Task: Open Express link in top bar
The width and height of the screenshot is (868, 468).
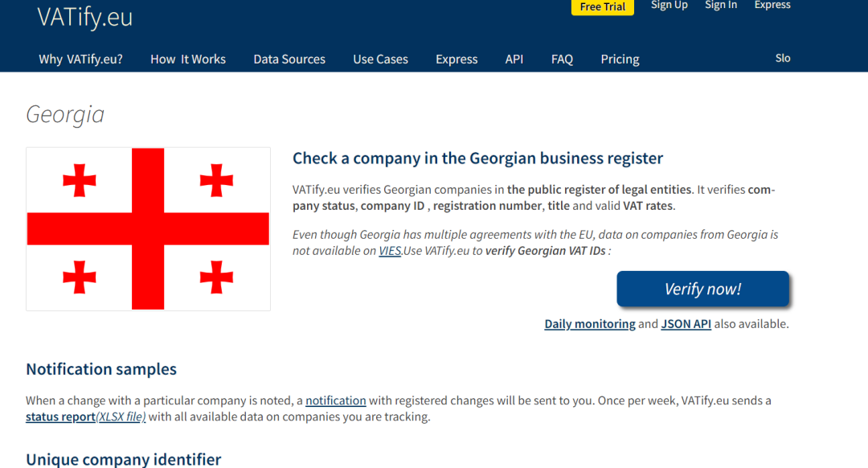Action: pyautogui.click(x=772, y=6)
